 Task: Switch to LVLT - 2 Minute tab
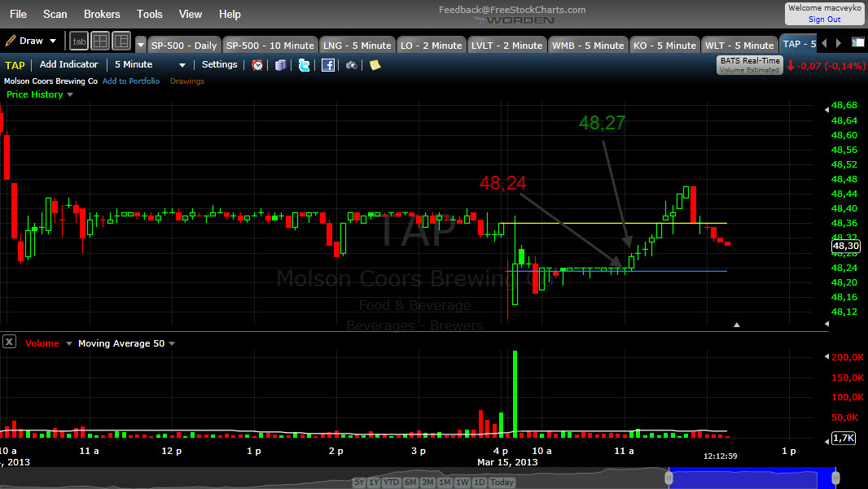click(507, 46)
